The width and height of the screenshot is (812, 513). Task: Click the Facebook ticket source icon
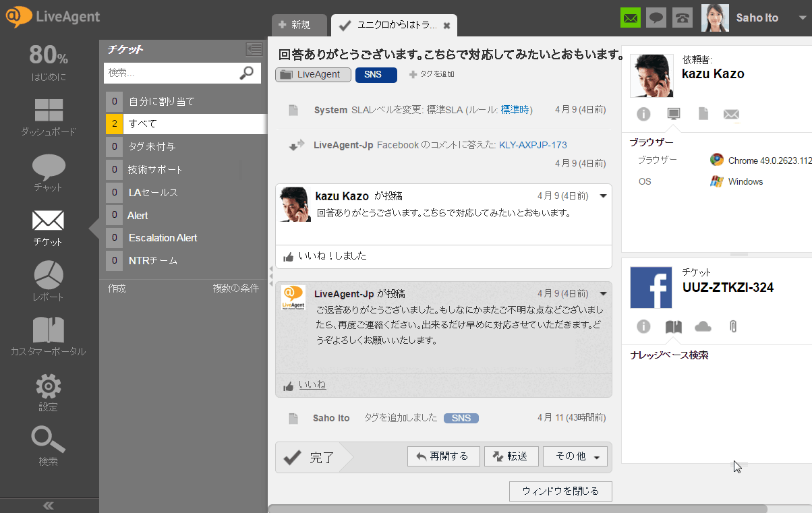point(651,287)
